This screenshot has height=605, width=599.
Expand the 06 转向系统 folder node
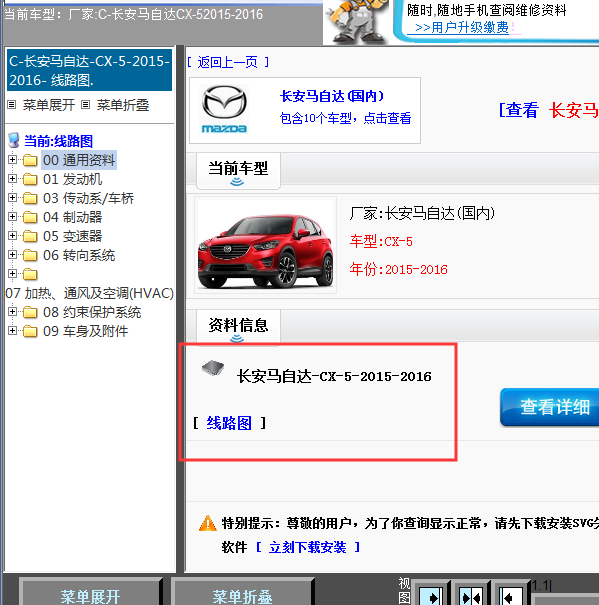[12, 255]
